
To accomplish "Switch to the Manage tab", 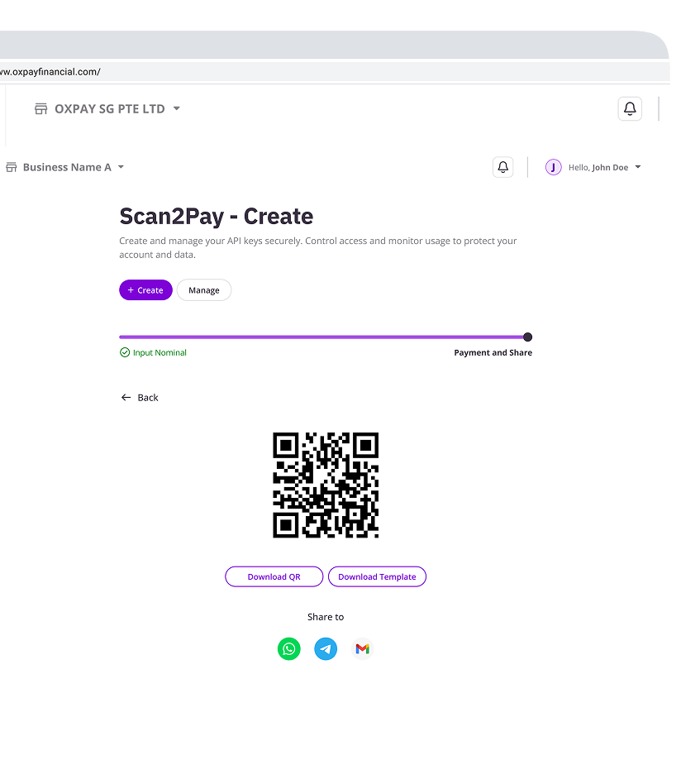I will click(203, 290).
